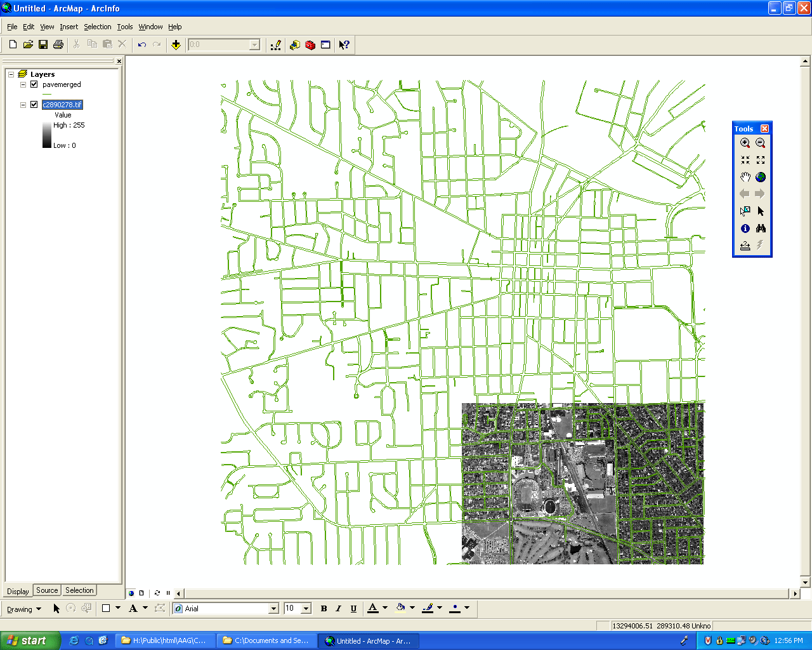Screen dimensions: 812x650
Task: Open the Selection menu
Action: (97, 27)
